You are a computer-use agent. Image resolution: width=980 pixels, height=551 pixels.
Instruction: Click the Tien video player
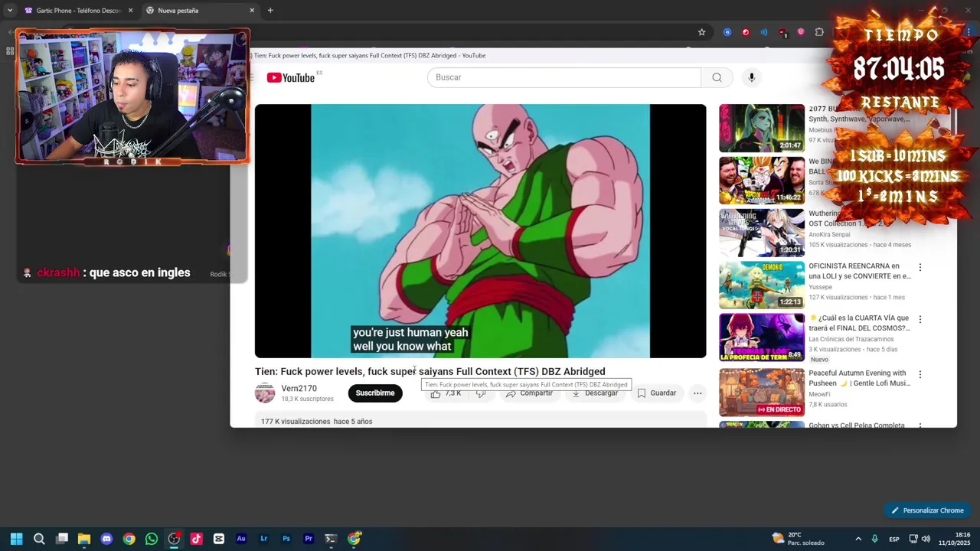click(480, 231)
